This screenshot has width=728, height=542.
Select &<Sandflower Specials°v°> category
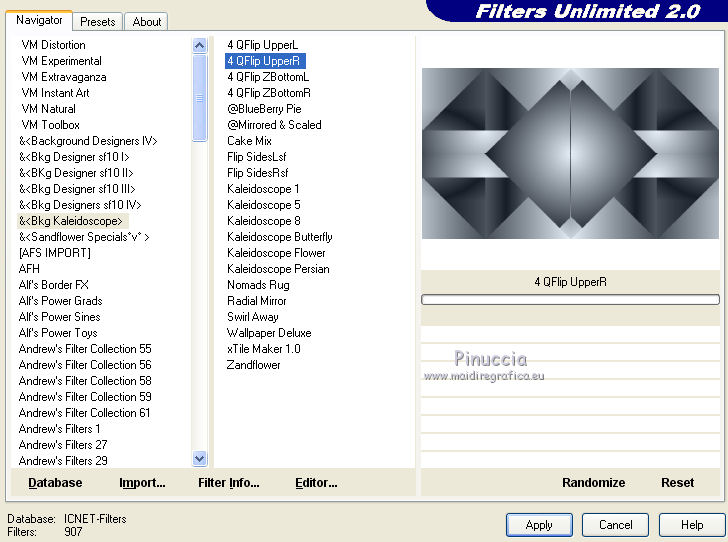(84, 237)
